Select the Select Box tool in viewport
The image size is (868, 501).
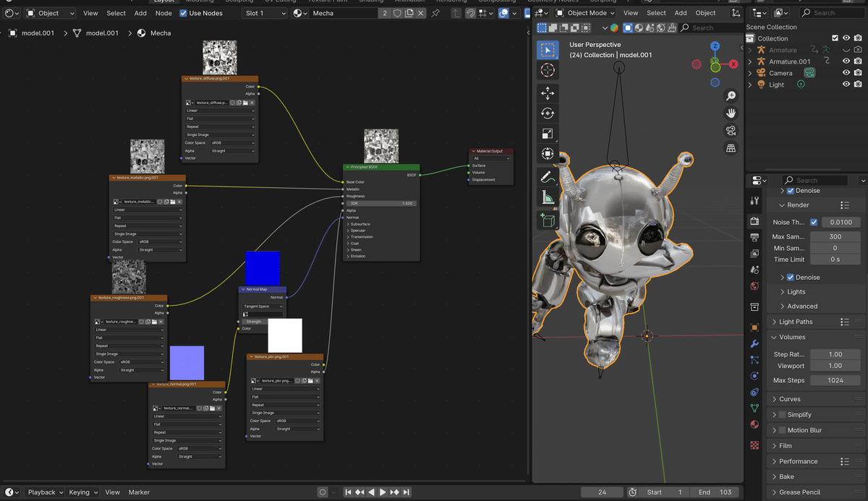tap(548, 50)
